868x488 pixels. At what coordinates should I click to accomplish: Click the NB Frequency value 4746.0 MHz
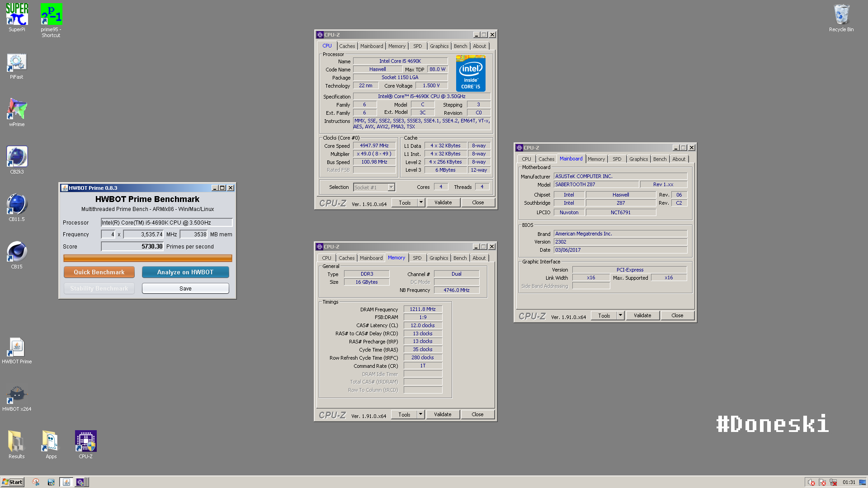457,290
